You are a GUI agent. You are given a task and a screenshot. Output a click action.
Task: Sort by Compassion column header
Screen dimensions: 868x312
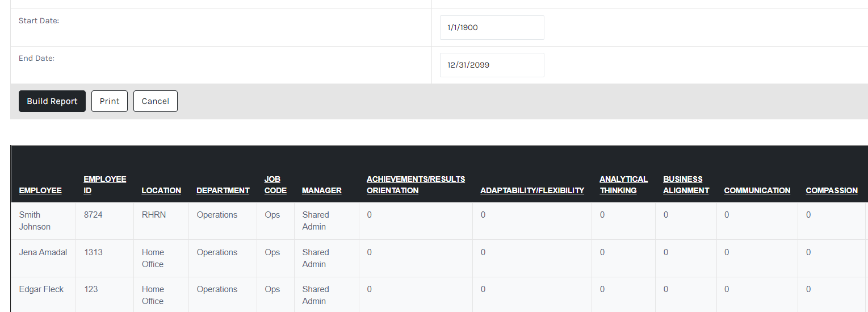[832, 190]
